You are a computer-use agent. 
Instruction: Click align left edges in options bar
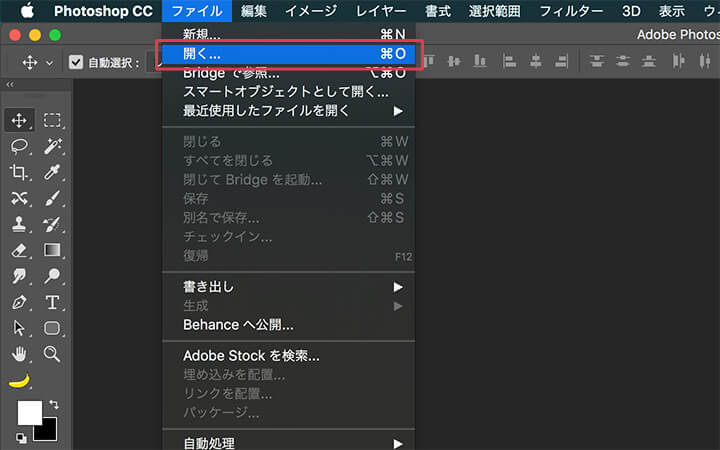click(509, 61)
